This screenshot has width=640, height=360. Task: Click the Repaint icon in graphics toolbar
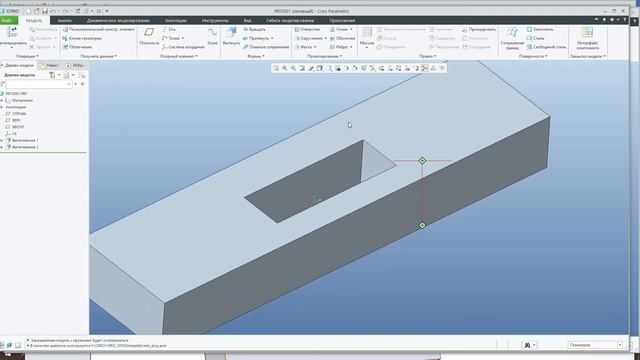302,68
